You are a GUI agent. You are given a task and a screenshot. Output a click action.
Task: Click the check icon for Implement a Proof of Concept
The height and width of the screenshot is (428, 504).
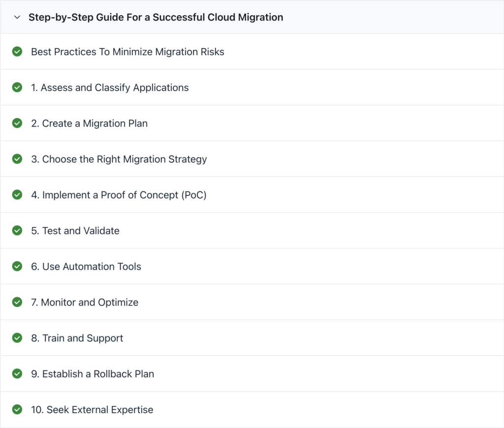[x=17, y=195]
